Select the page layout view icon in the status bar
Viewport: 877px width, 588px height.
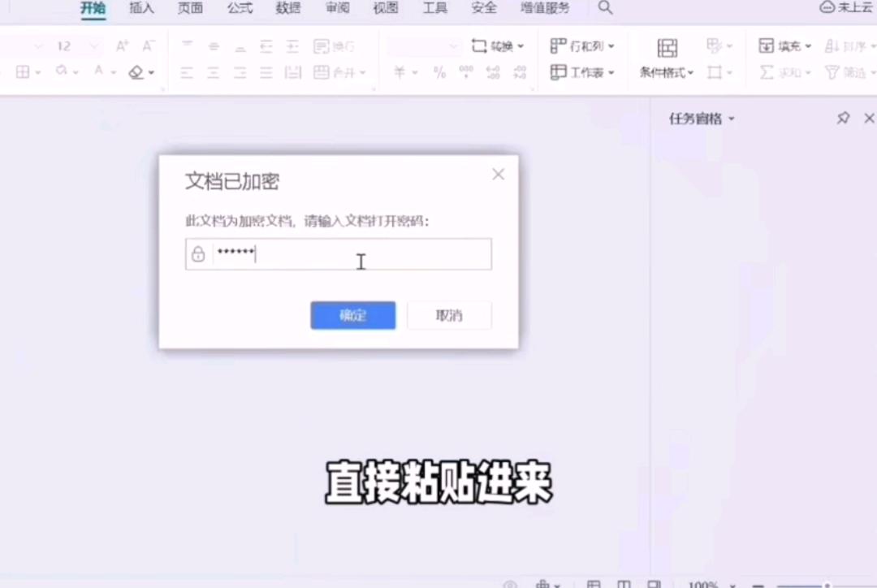[x=624, y=585]
